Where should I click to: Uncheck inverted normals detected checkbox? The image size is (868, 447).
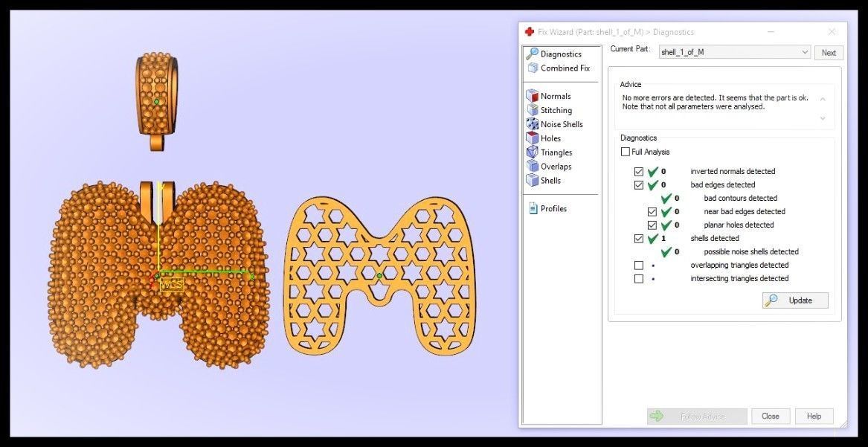(639, 172)
